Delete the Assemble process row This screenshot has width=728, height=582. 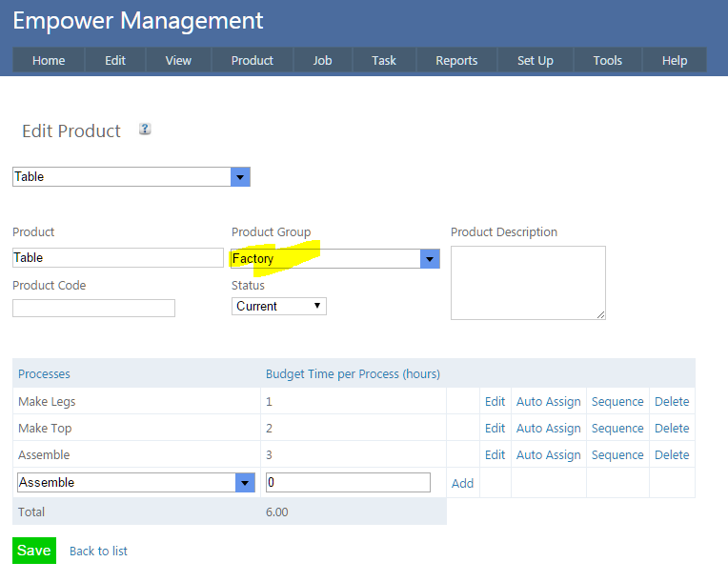(x=671, y=455)
